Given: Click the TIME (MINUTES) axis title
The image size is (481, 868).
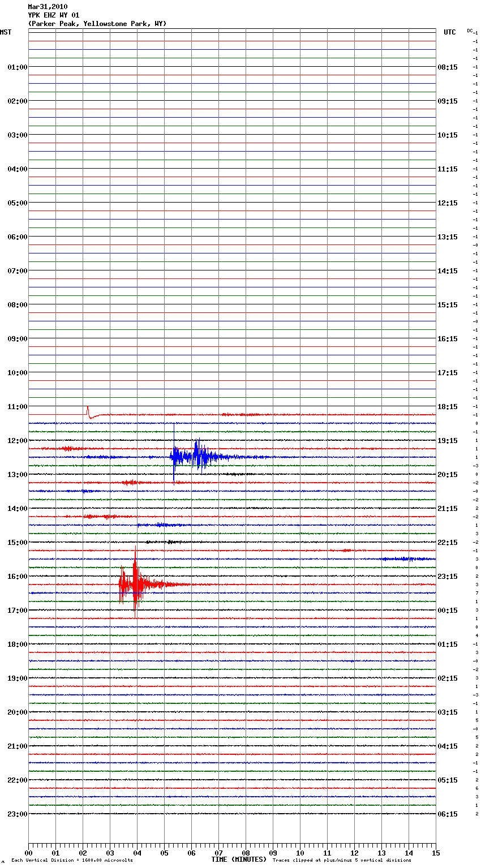Looking at the screenshot, I should pyautogui.click(x=239, y=860).
